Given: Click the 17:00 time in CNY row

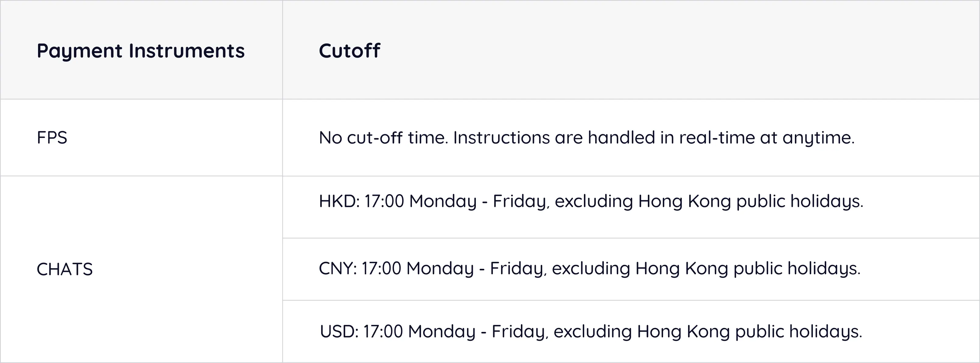Looking at the screenshot, I should [x=381, y=268].
